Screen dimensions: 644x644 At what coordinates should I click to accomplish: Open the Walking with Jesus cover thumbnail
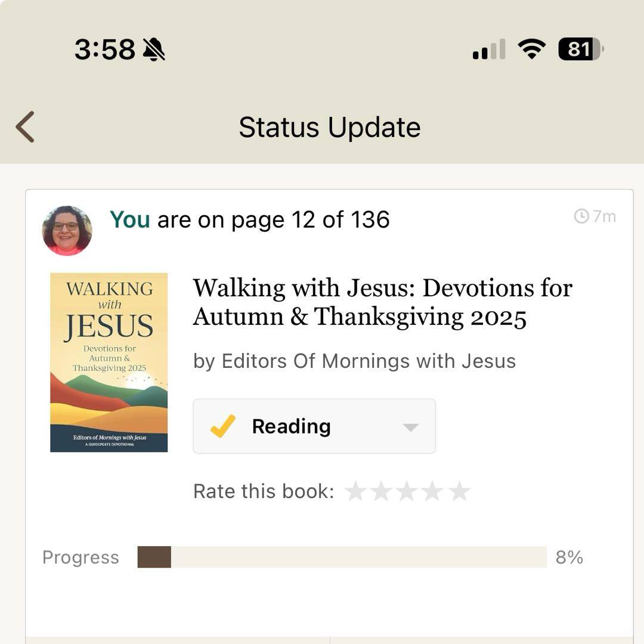point(109,363)
